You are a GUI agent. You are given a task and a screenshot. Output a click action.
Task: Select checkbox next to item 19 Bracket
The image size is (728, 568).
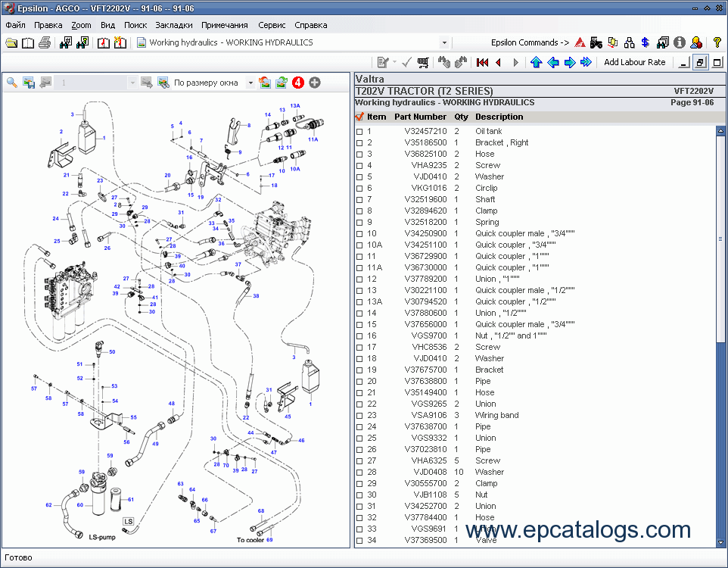pos(359,370)
